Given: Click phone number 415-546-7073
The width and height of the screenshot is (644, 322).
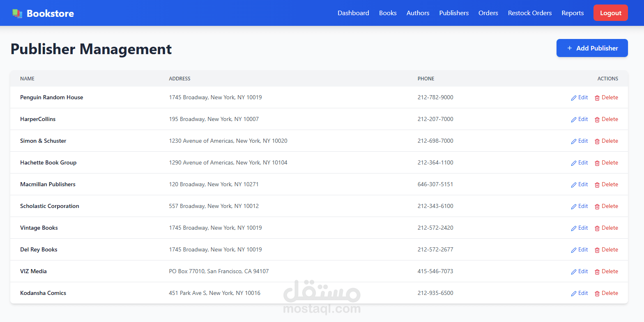Looking at the screenshot, I should click(x=435, y=271).
